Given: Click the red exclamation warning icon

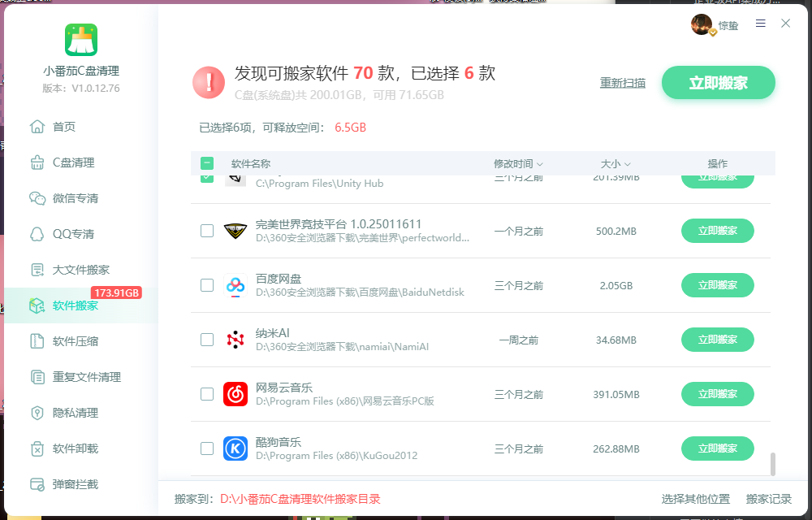Looking at the screenshot, I should click(209, 82).
